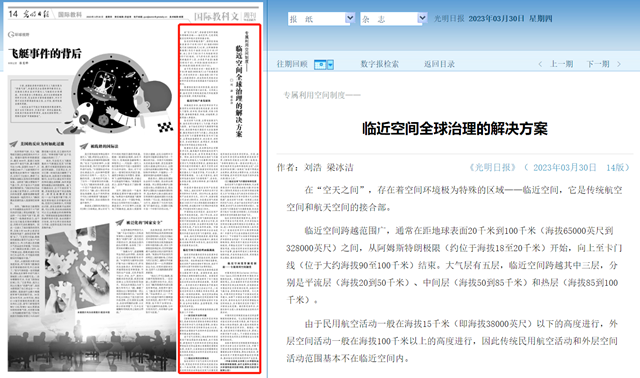Click the column logo above the 飞艇事件 headline
This screenshot has height=378, width=640.
click(x=19, y=34)
